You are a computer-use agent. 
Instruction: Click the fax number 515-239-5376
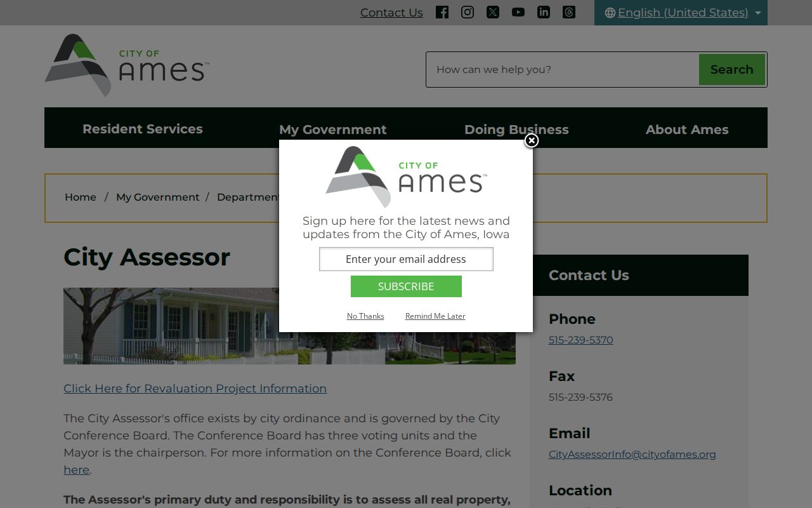coord(580,397)
